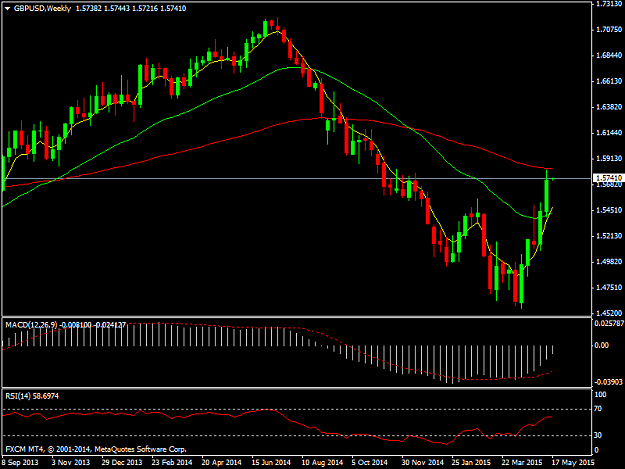Click the 1.59130 price axis label

[x=609, y=159]
